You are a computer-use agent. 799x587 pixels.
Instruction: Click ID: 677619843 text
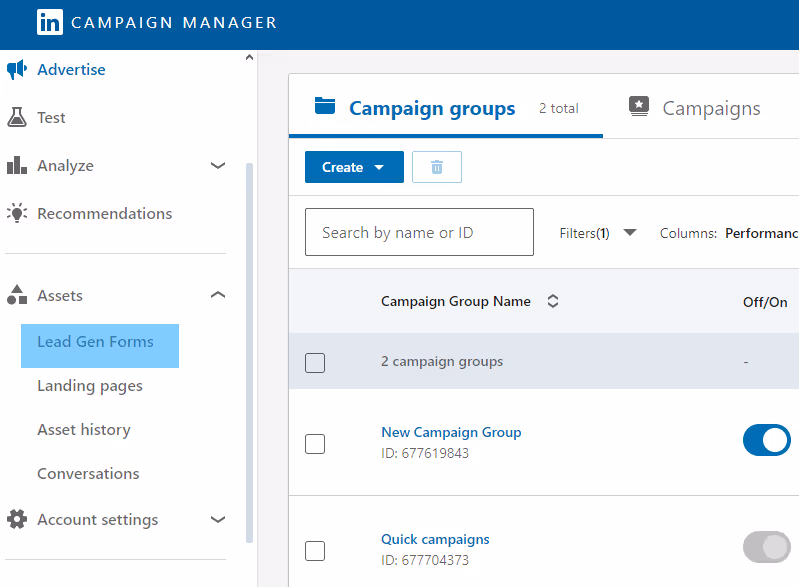point(425,453)
